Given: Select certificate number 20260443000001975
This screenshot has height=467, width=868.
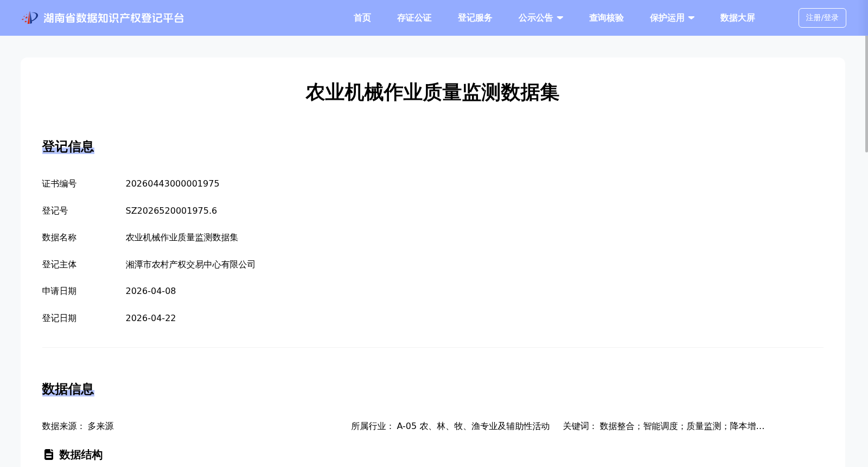Looking at the screenshot, I should [x=173, y=184].
